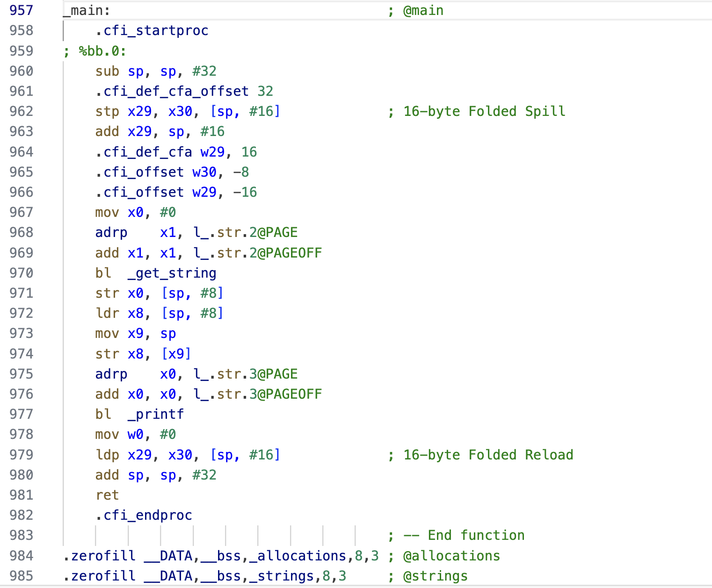Viewport: 712px width, 588px height.
Task: Select the '; @main' comment
Action: pyautogui.click(x=415, y=10)
